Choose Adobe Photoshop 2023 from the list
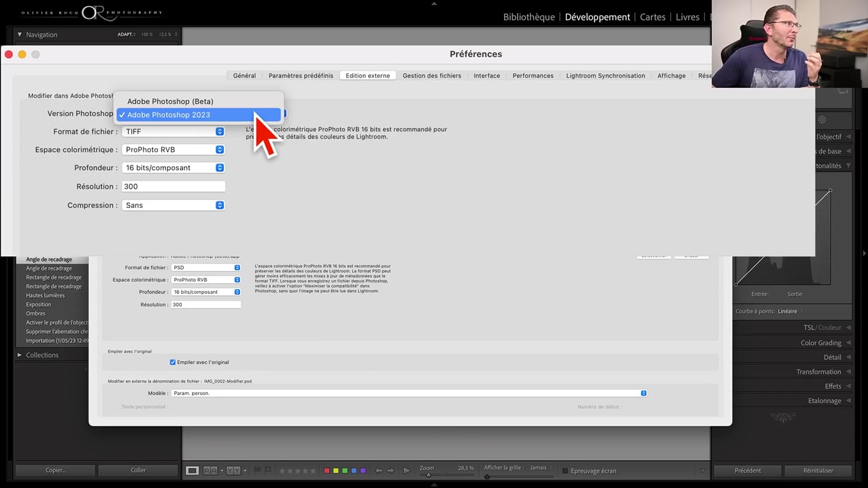This screenshot has height=488, width=868. 199,115
